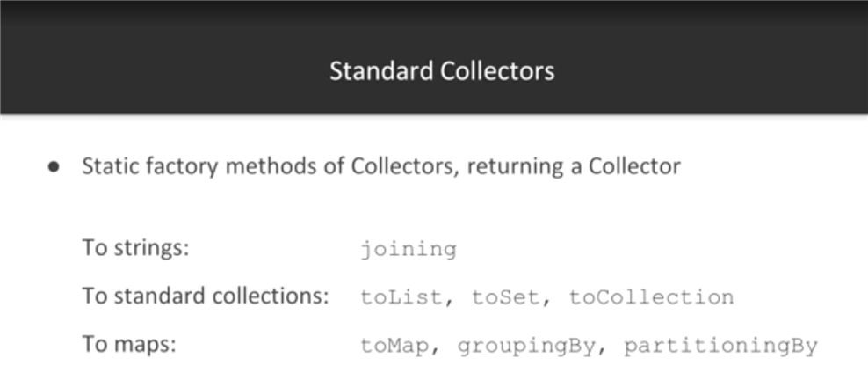Screen dimensions: 868x373
Task: Click the 'joining' method name
Action: tap(409, 250)
